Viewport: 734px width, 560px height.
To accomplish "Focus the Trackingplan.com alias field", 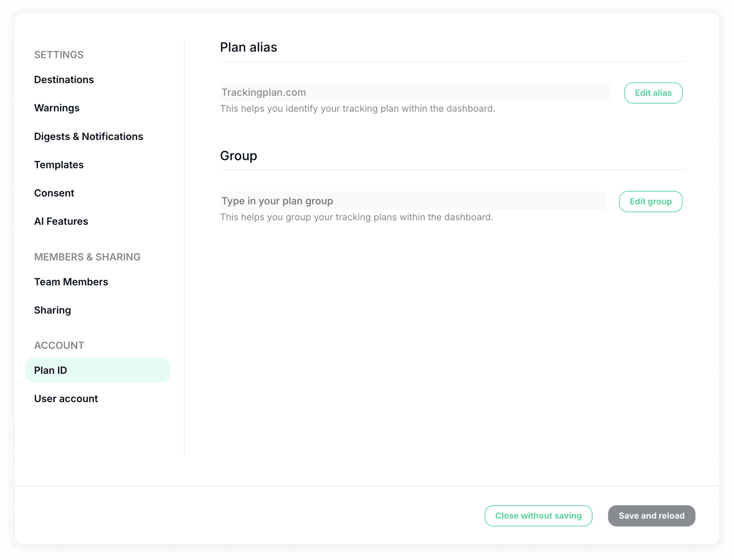I will 415,92.
